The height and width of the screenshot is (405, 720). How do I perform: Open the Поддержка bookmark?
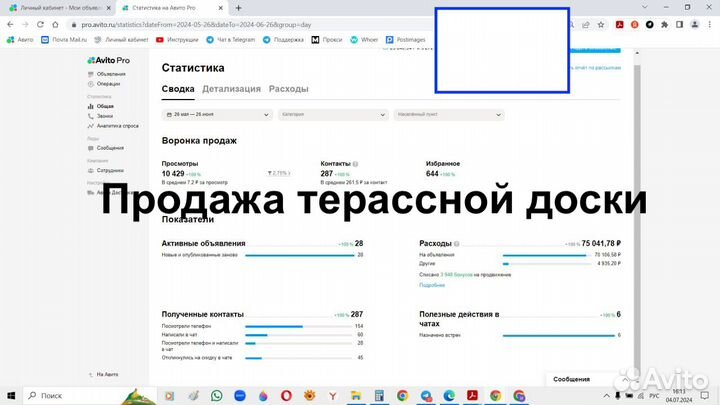coord(283,40)
